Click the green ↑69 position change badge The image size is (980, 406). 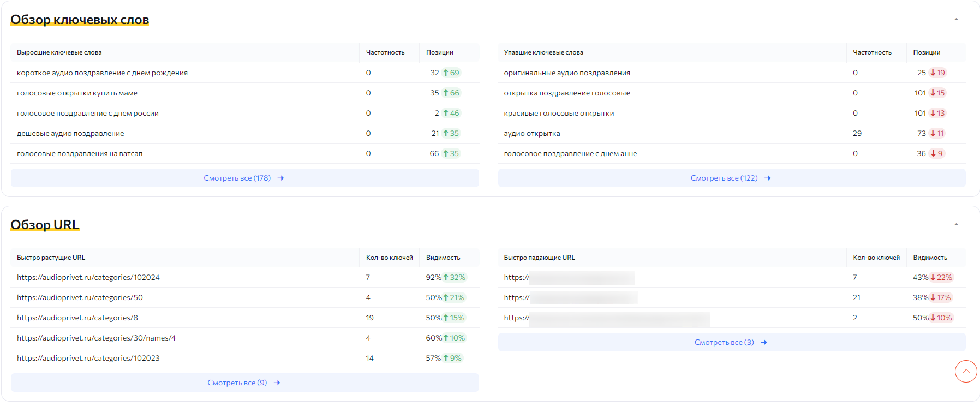[x=451, y=73]
